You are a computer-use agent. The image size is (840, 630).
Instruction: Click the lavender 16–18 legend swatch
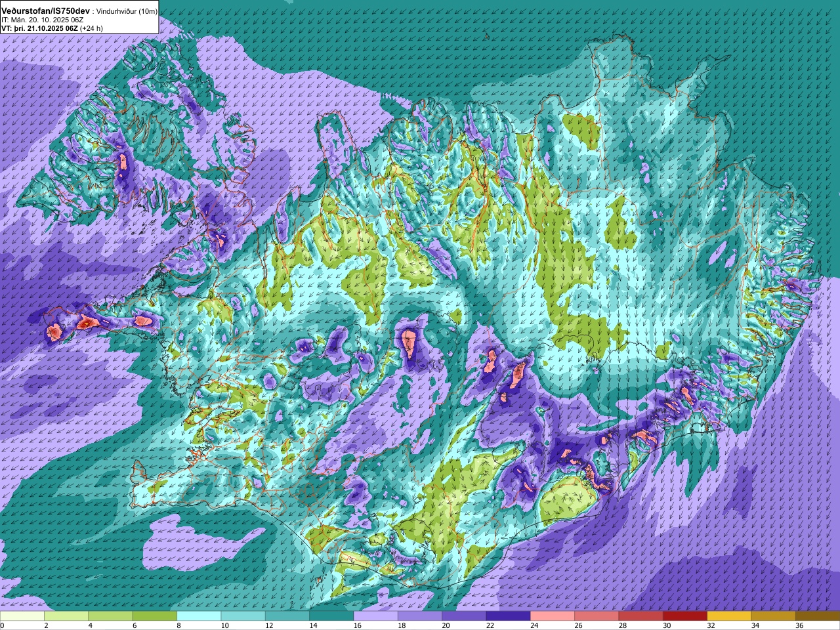pos(375,616)
